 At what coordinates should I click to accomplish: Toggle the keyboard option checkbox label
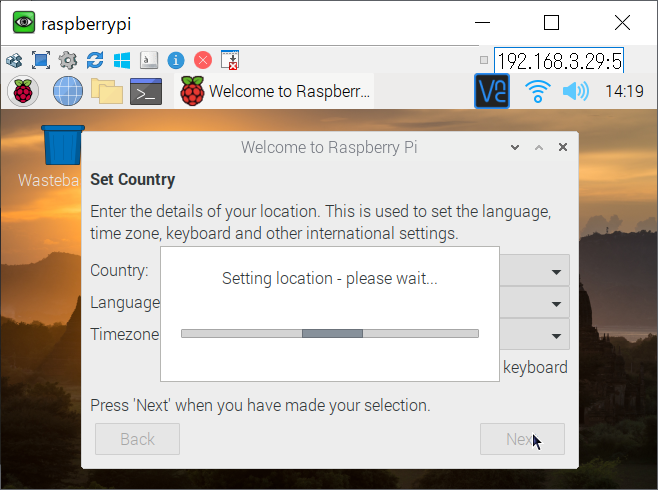point(535,368)
